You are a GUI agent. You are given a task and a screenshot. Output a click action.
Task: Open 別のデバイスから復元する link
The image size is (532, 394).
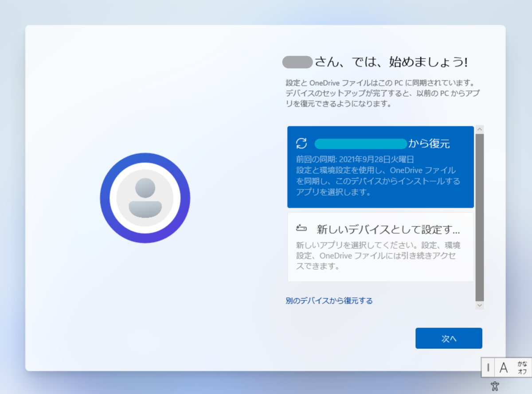[x=330, y=300]
